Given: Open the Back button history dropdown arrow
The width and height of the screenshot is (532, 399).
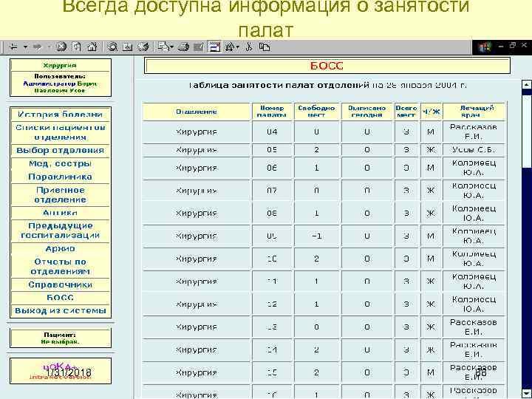Looking at the screenshot, I should click(x=25, y=47).
